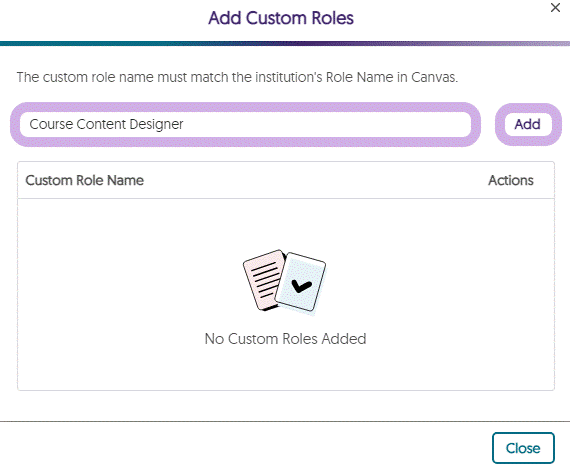Click the blue checkmark document illustration

pos(302,282)
